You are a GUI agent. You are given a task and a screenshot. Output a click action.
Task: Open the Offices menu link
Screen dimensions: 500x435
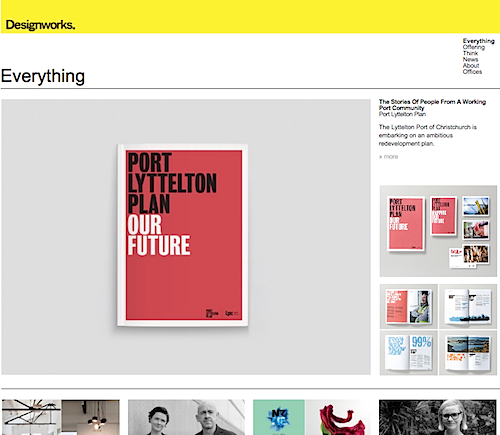(x=472, y=72)
